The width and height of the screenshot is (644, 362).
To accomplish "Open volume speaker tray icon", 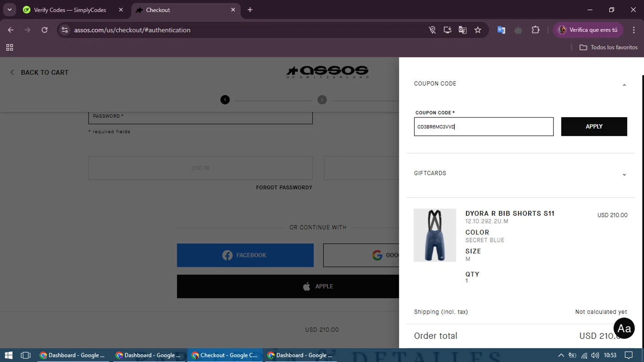I will click(595, 355).
